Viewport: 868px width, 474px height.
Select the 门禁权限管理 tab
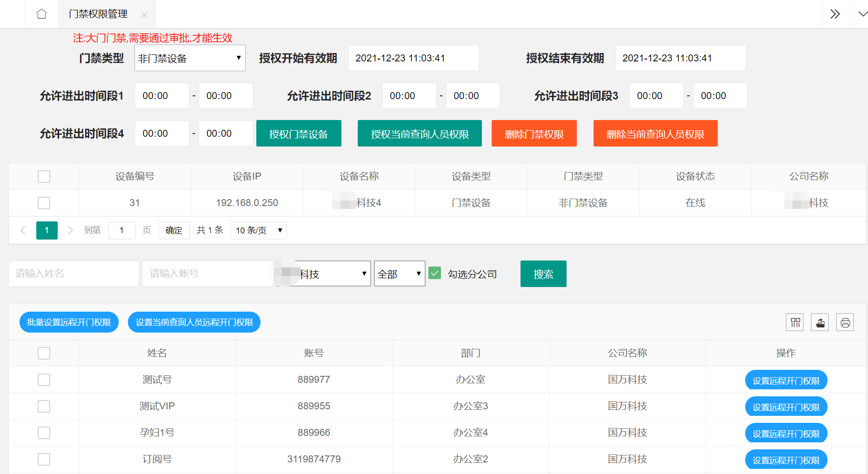pyautogui.click(x=98, y=14)
